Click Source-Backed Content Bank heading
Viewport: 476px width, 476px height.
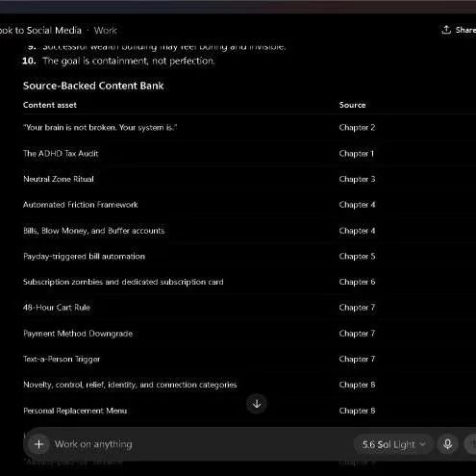[x=93, y=86]
